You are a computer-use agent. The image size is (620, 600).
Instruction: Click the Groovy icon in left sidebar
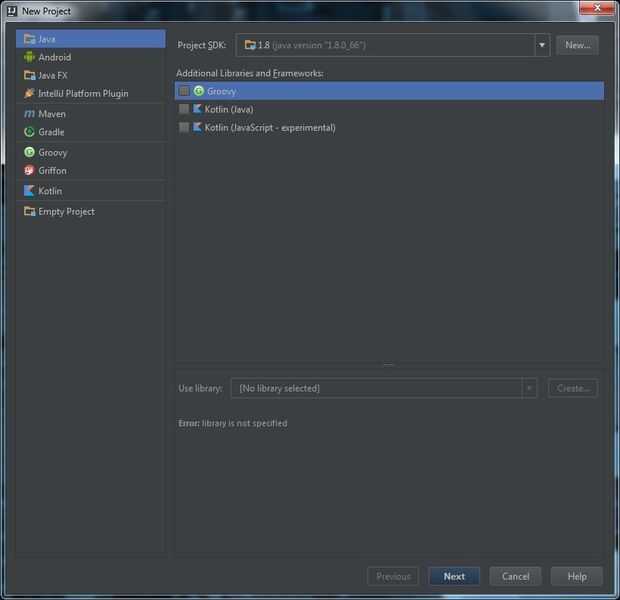click(29, 152)
